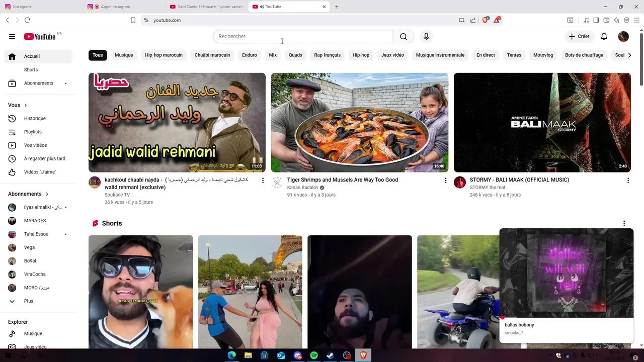
Task: Click the search magnifier button
Action: [404, 36]
